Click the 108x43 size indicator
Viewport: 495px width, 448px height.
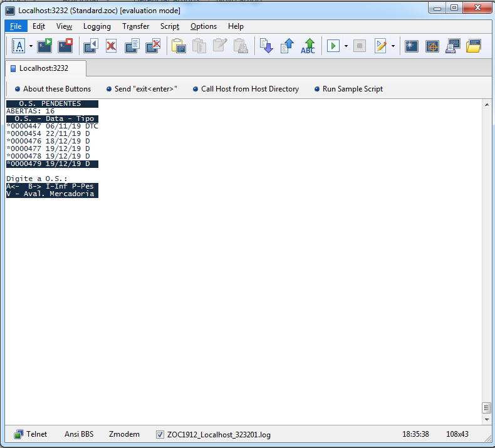coord(457,434)
